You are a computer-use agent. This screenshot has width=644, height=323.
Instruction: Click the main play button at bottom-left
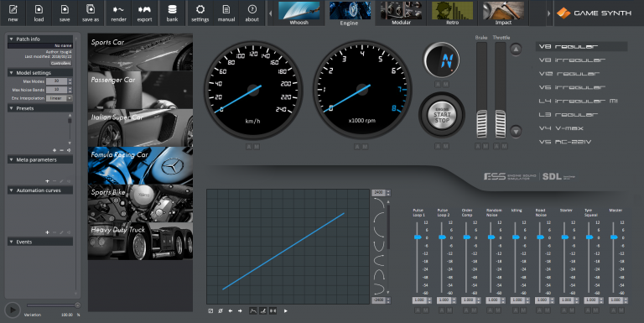point(13,310)
